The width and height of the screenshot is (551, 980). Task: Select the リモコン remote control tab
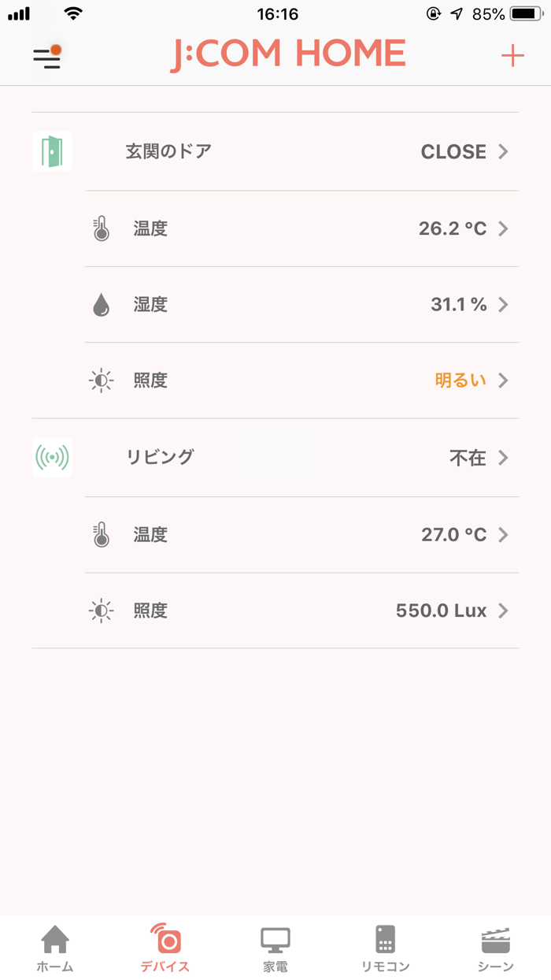coord(383,945)
